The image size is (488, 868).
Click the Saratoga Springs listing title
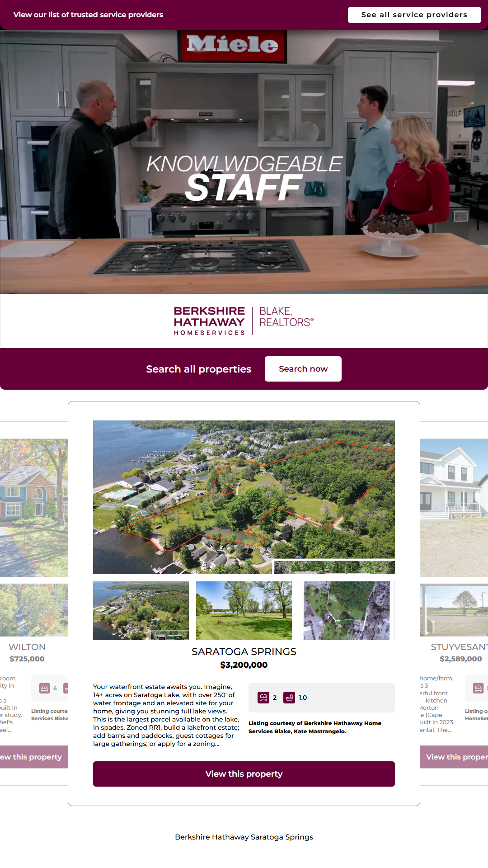pos(244,651)
